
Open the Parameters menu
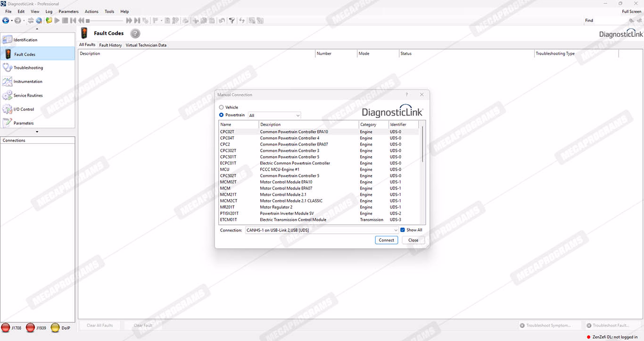[x=68, y=11]
